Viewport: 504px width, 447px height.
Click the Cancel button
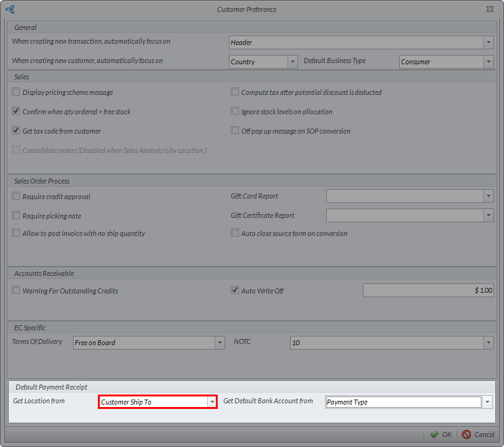pyautogui.click(x=478, y=435)
